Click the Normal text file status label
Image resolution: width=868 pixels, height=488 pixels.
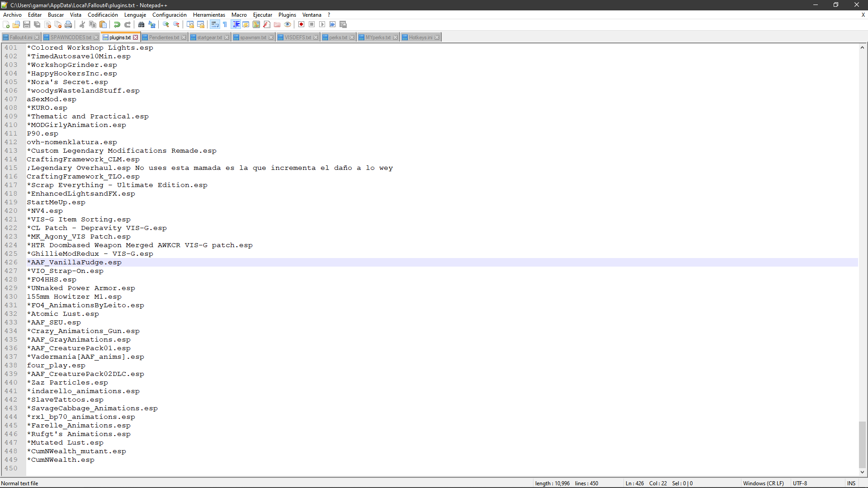pos(19,483)
